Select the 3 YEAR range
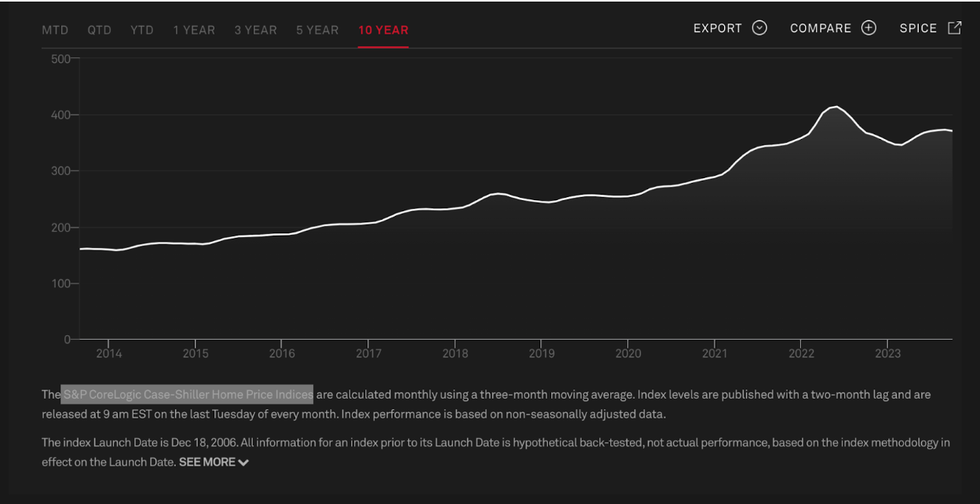This screenshot has height=504, width=980. [255, 30]
